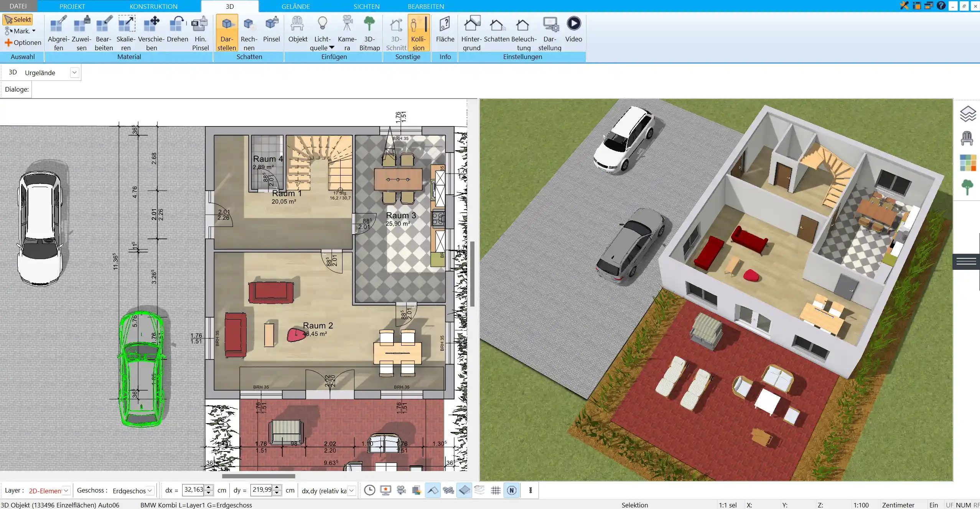The width and height of the screenshot is (980, 509).
Task: Open the Urgelände view dropdown
Action: 74,72
